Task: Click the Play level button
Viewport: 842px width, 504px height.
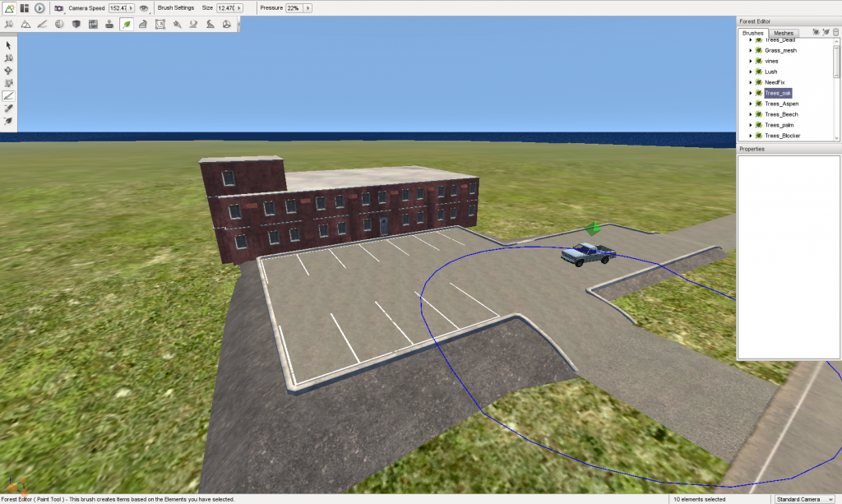Action: click(x=39, y=8)
